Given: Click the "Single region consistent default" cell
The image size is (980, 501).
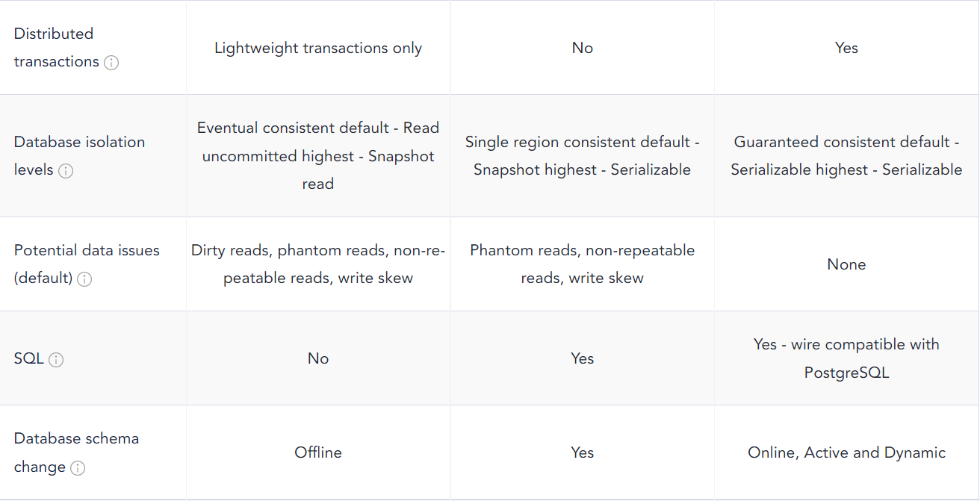Looking at the screenshot, I should click(582, 156).
